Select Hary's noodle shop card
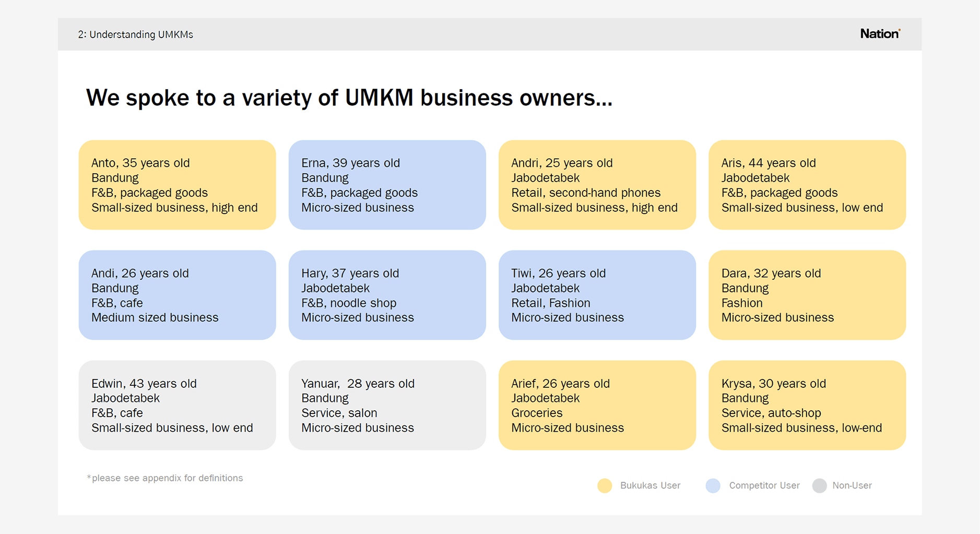The image size is (980, 534). (x=387, y=295)
